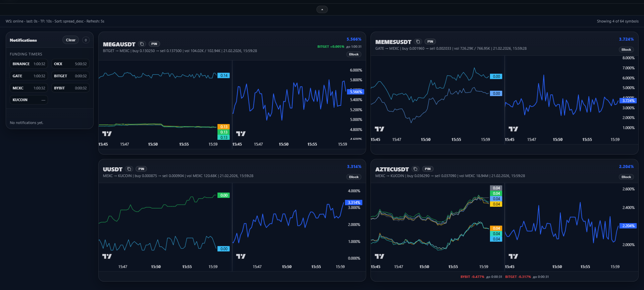The height and width of the screenshot is (290, 644).
Task: Toggle PIN on the UUSDT card
Action: pyautogui.click(x=141, y=169)
